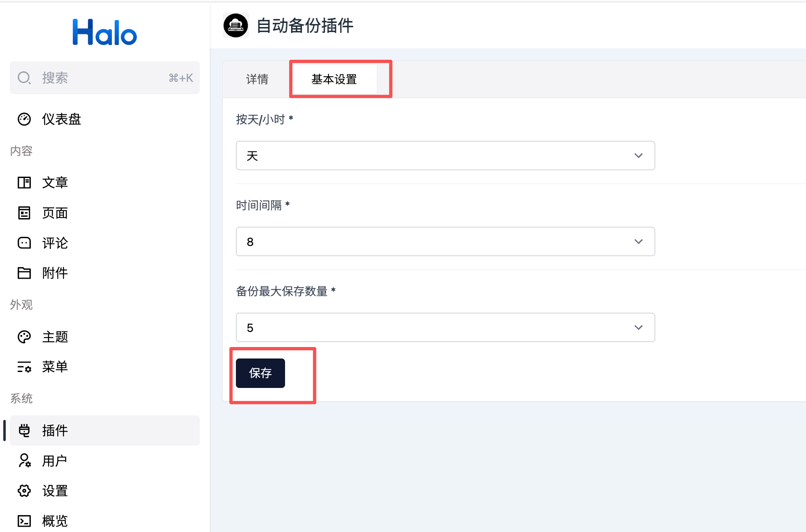This screenshot has height=532, width=806.
Task: Click the settings gear icon
Action: pos(24,491)
